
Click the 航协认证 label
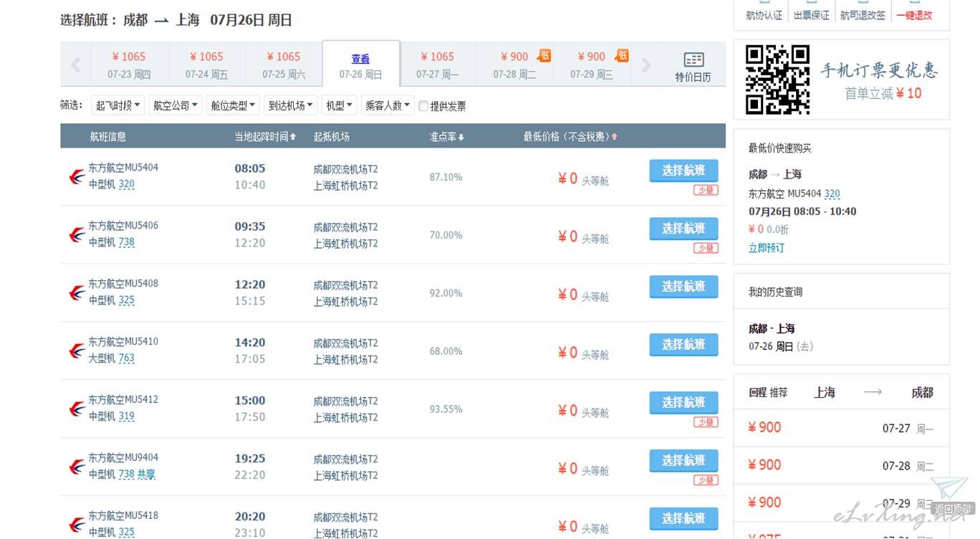coord(764,15)
